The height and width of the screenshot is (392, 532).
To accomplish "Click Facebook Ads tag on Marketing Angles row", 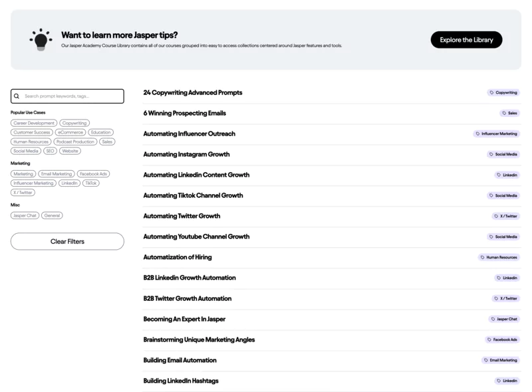I will pos(502,340).
